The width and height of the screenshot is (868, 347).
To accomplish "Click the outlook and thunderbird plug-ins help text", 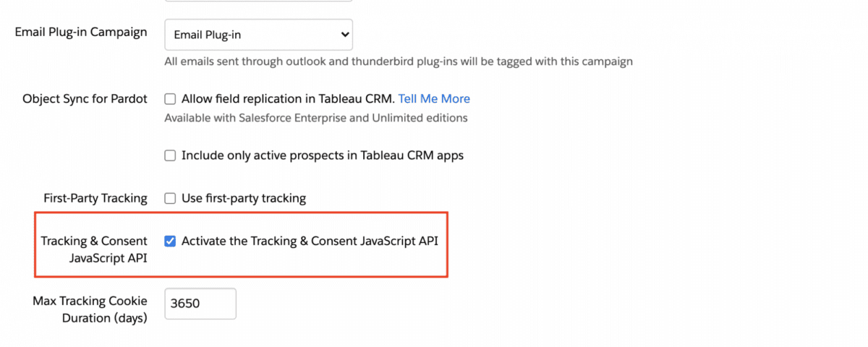I will 399,61.
